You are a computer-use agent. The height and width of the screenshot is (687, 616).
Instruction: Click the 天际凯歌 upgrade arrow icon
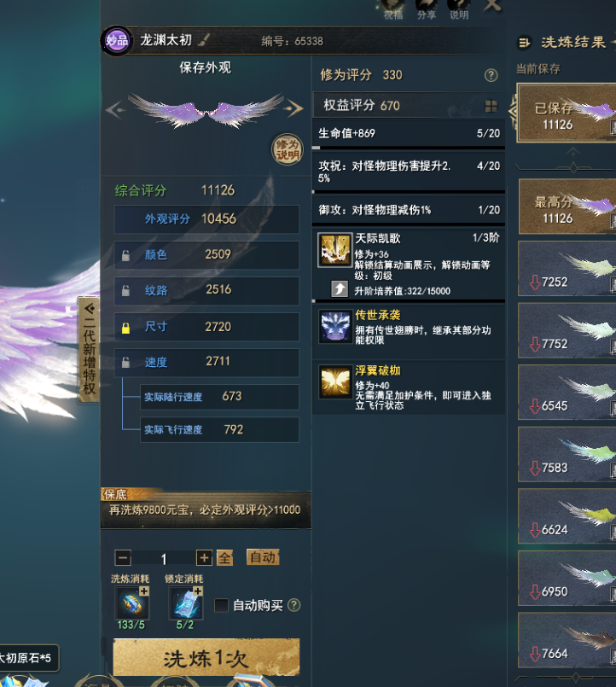click(x=340, y=289)
